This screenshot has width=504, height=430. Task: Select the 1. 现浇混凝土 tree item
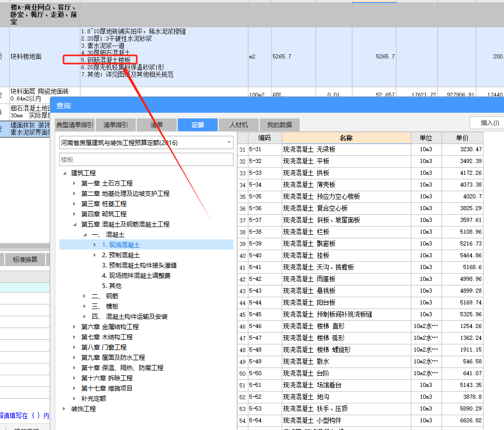click(121, 245)
